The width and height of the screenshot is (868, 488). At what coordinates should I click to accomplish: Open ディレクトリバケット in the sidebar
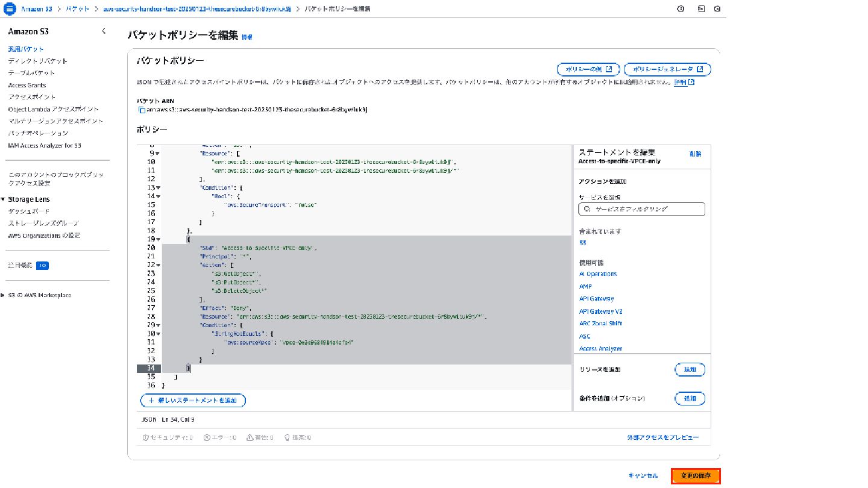pos(38,61)
